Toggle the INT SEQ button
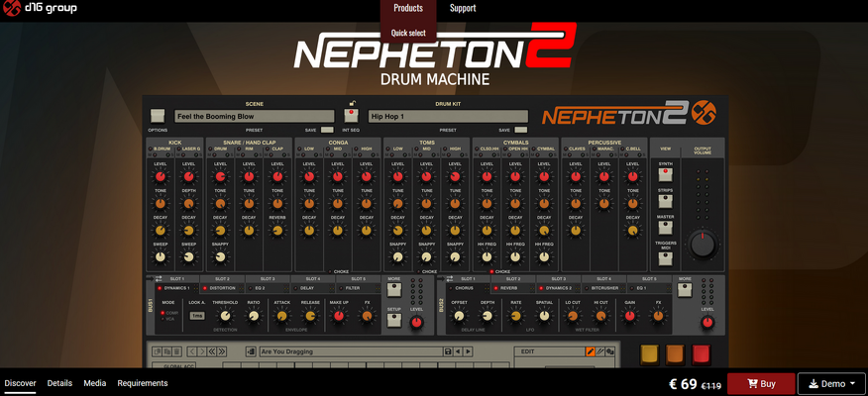This screenshot has height=396, width=868. click(x=351, y=116)
